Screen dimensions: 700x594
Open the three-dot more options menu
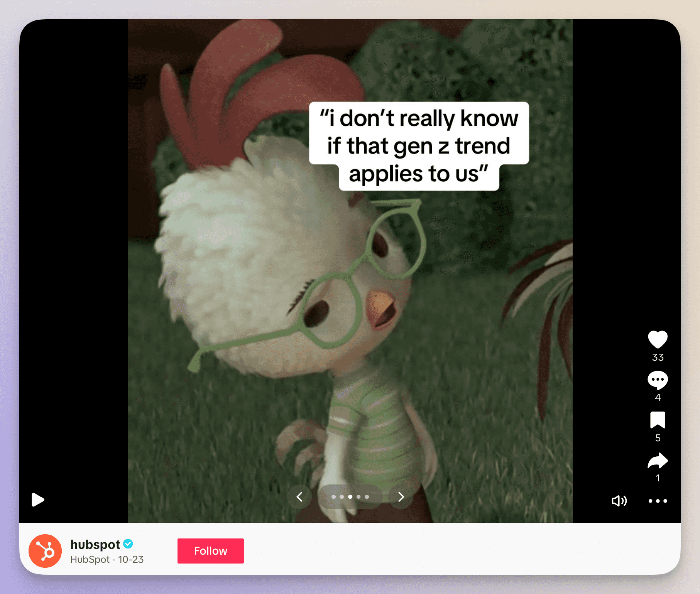click(x=658, y=501)
